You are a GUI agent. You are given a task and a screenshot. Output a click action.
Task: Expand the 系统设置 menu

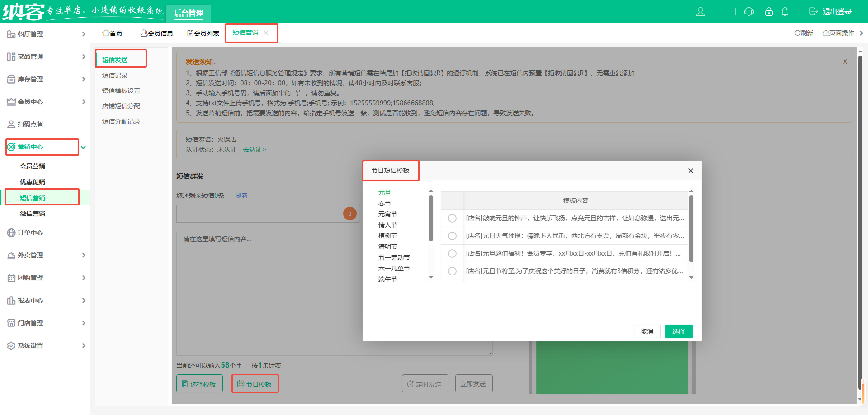pyautogui.click(x=31, y=345)
